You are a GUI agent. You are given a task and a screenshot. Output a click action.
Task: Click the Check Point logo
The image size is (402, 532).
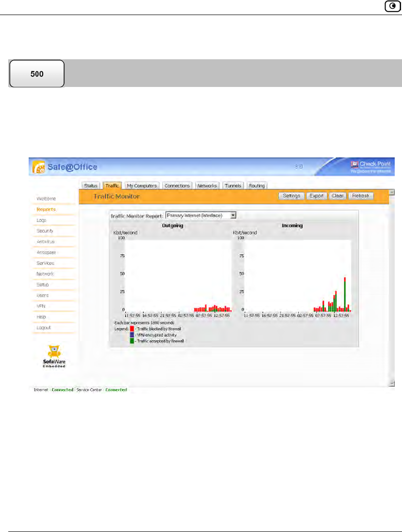tap(371, 167)
